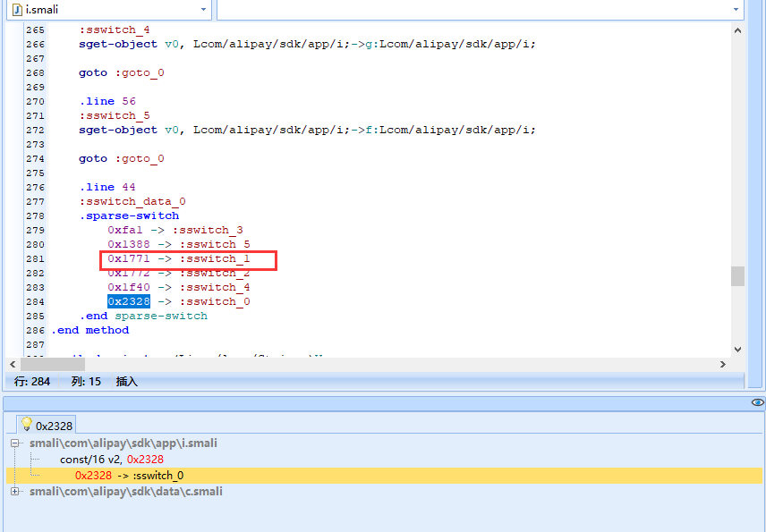
Task: Click the "行: 284" status bar entry
Action: (x=32, y=381)
